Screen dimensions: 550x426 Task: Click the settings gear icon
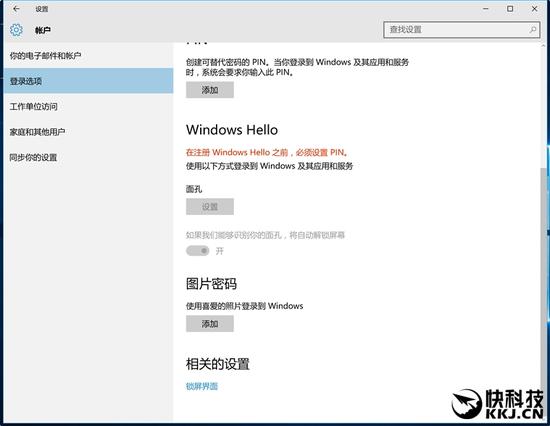click(16, 30)
